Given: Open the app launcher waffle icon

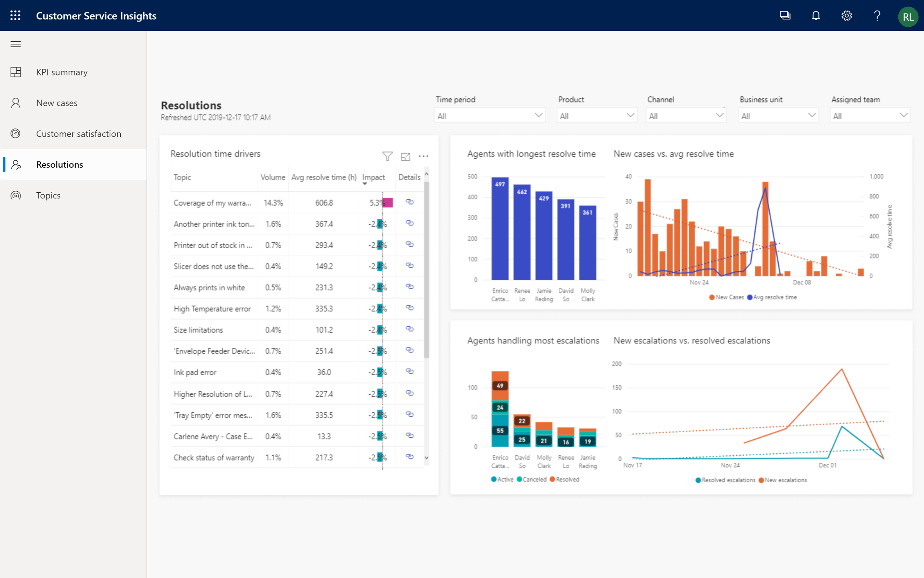Looking at the screenshot, I should tap(15, 16).
